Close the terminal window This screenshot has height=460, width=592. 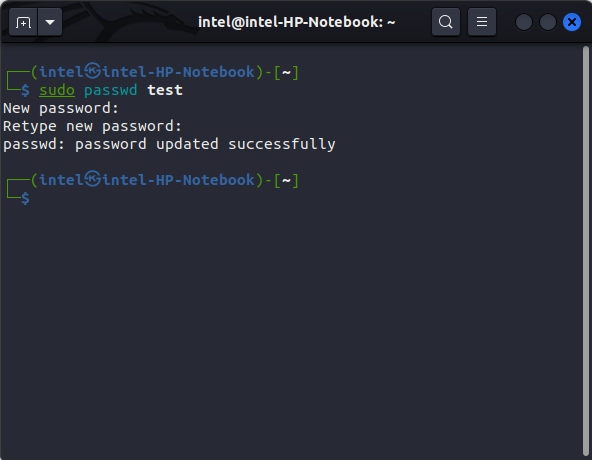pyautogui.click(x=572, y=22)
